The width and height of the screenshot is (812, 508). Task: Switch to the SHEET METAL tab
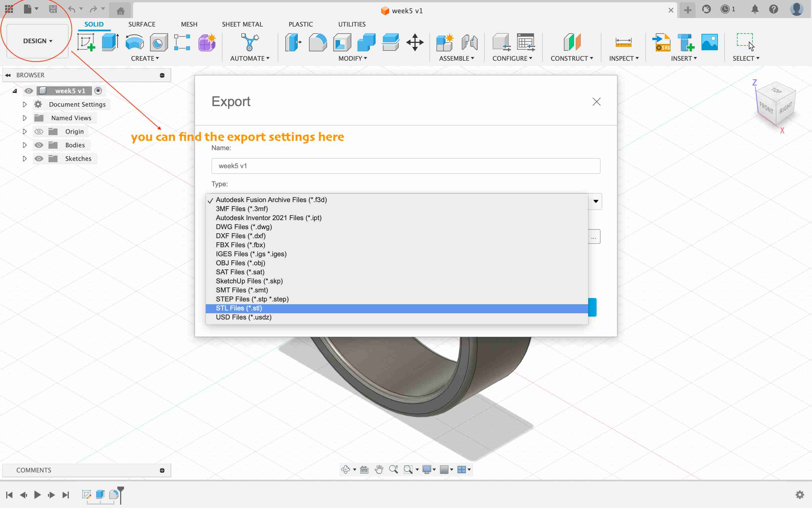coord(242,24)
